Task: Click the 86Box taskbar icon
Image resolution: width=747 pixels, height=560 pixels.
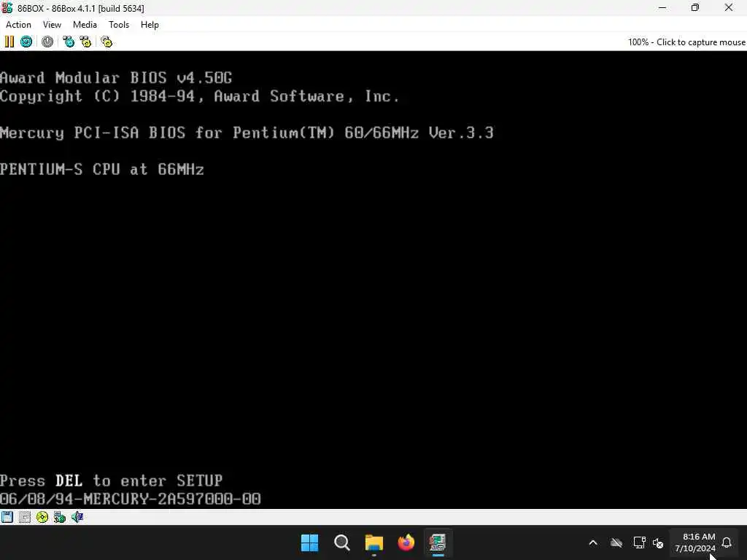Action: pyautogui.click(x=438, y=542)
